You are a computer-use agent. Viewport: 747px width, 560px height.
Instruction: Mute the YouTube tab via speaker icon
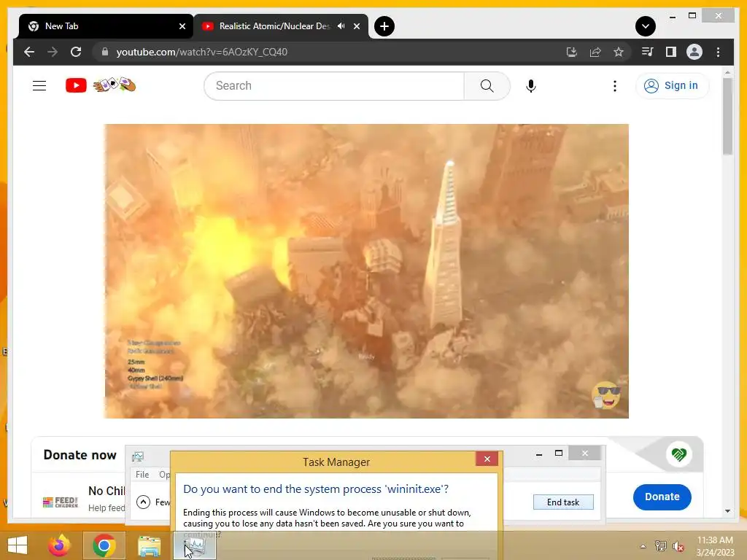click(341, 26)
